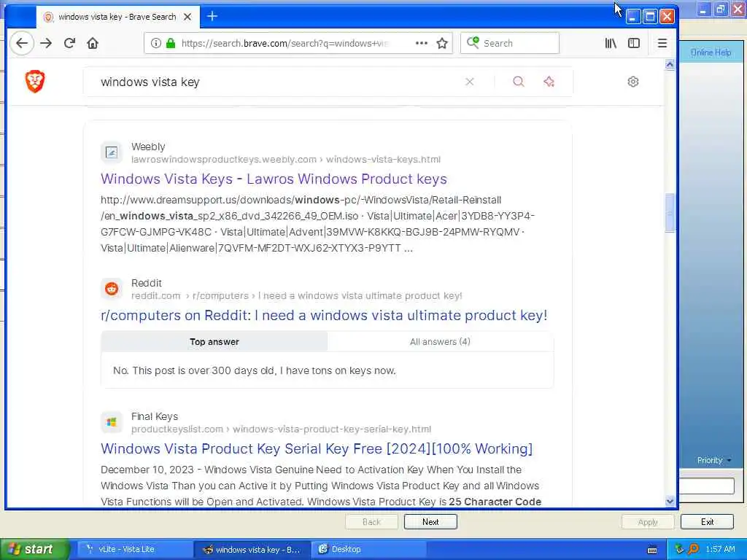Open the browser home page icon
This screenshot has height=560, width=747.
pos(93,43)
